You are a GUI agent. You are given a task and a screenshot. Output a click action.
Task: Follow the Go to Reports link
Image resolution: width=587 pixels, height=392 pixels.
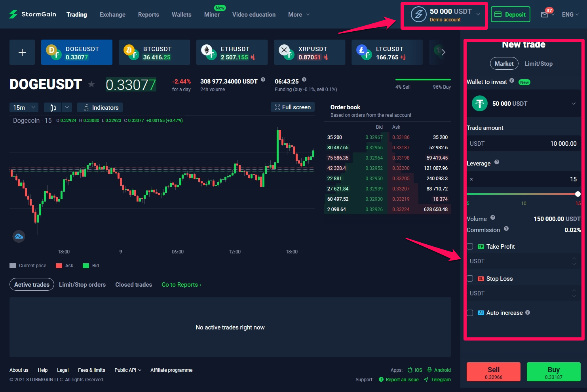coord(181,284)
